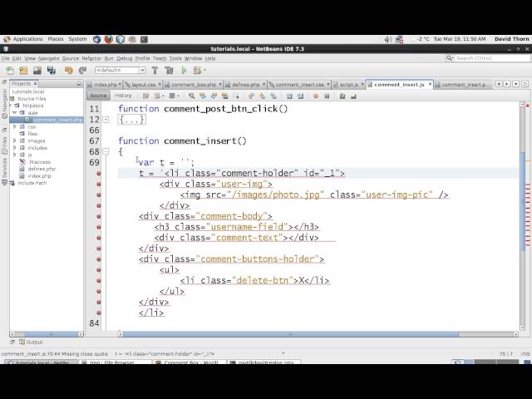Open the Debug Project dropdown arrow
Screen dimensions: 532x399
click(204, 70)
